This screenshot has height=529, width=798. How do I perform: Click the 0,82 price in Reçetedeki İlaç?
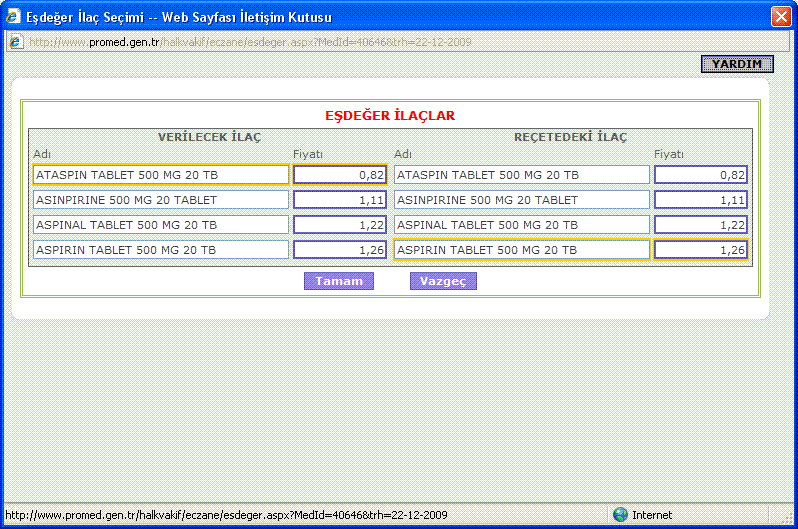point(701,175)
